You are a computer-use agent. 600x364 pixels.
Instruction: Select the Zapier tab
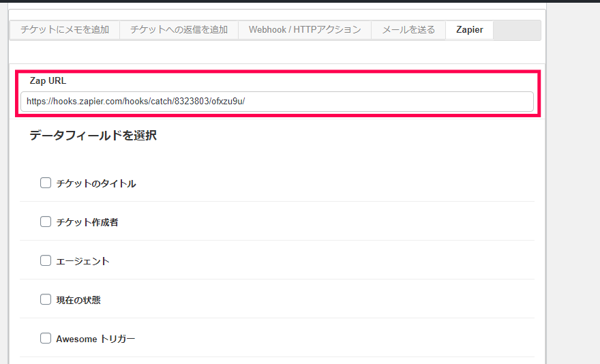[x=470, y=30]
